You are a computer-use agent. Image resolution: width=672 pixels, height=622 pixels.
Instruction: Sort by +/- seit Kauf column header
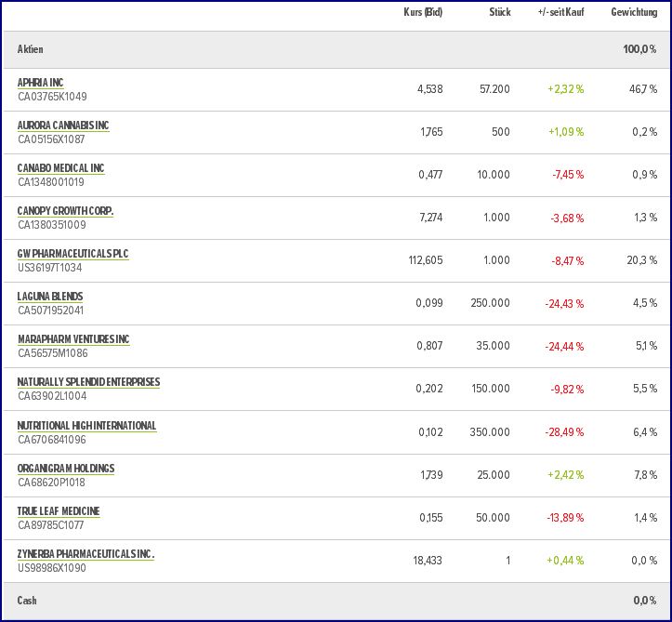[x=560, y=12]
